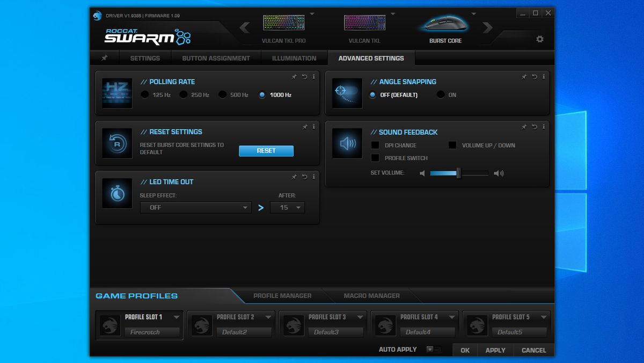
Task: Undo changes in Polling Rate panel
Action: [304, 77]
